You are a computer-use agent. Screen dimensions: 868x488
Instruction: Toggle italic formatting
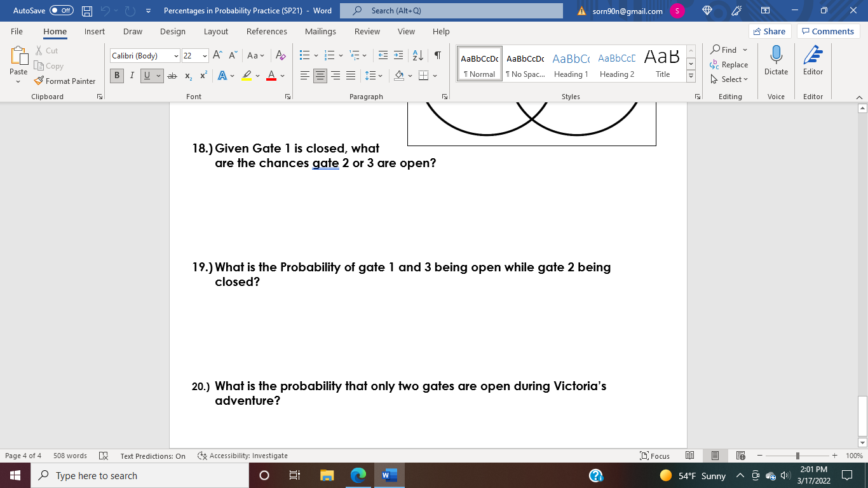click(132, 76)
